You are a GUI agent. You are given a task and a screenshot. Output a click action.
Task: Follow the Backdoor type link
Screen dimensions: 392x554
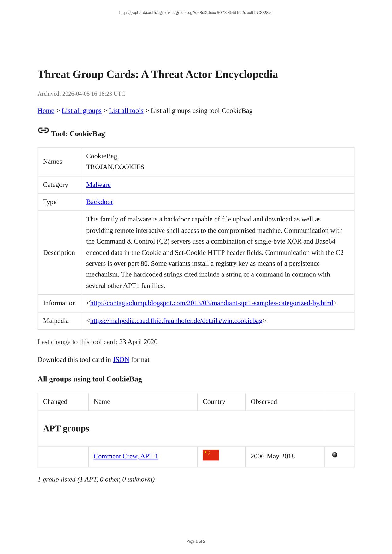tap(99, 202)
